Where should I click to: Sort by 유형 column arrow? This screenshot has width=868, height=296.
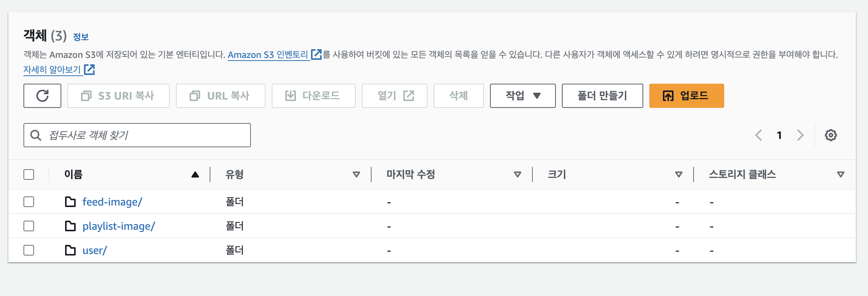tap(356, 174)
